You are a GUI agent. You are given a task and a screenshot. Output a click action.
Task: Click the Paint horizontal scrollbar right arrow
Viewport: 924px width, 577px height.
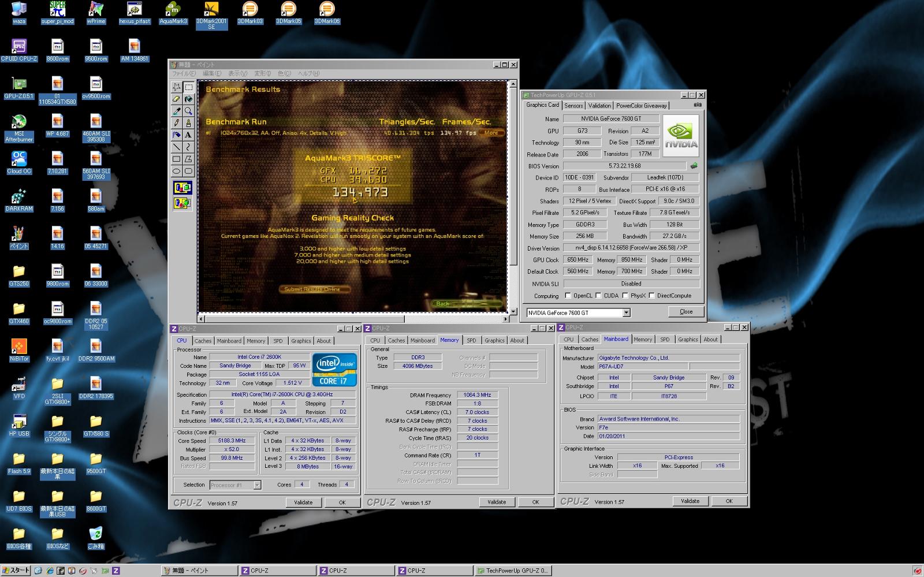point(505,319)
